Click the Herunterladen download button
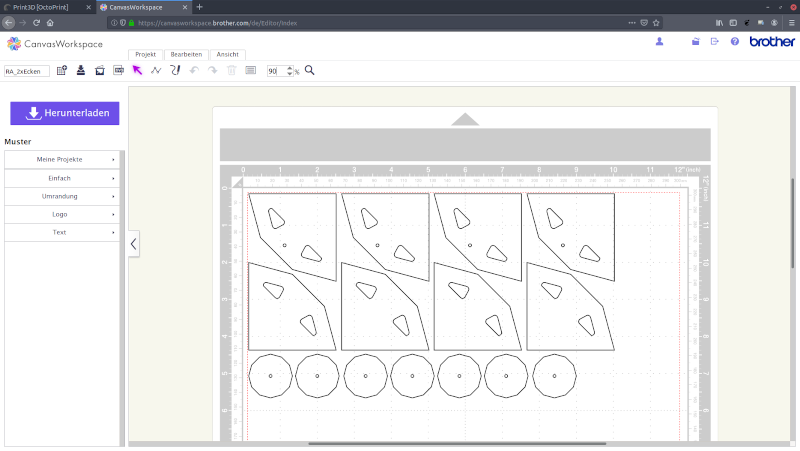Viewport: 800px width, 451px height. (x=65, y=113)
